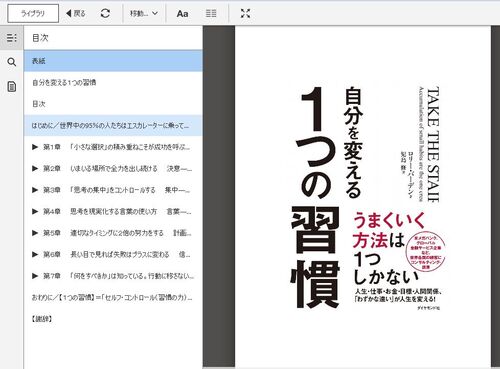Select the 表紙 contents entry
The width and height of the screenshot is (500, 369).
pyautogui.click(x=113, y=61)
